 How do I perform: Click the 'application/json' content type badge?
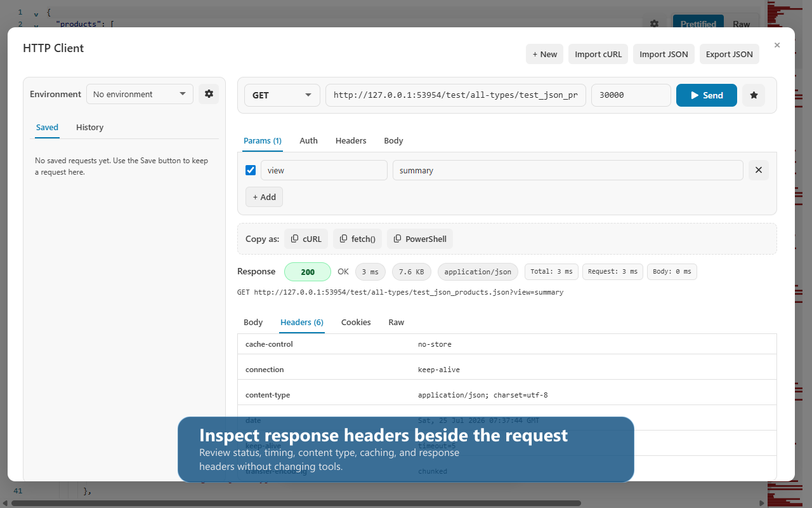point(478,272)
